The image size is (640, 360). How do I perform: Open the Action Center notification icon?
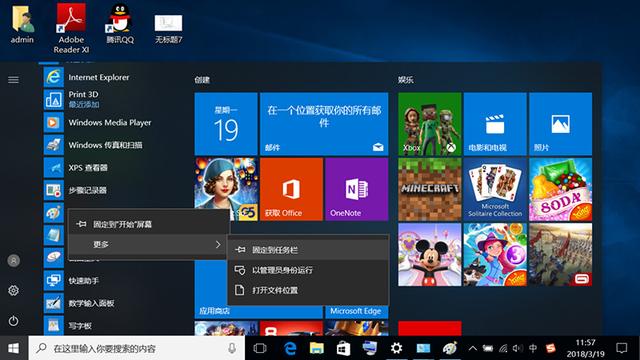coord(622,348)
